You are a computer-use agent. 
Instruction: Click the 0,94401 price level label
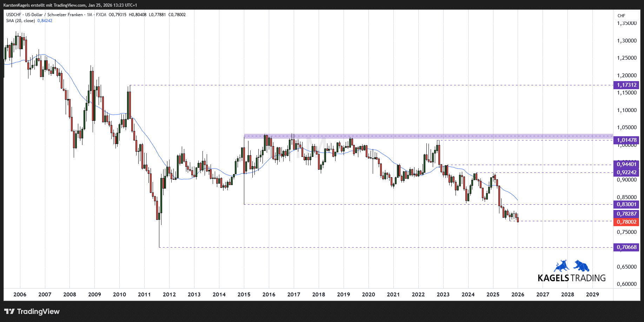click(626, 164)
